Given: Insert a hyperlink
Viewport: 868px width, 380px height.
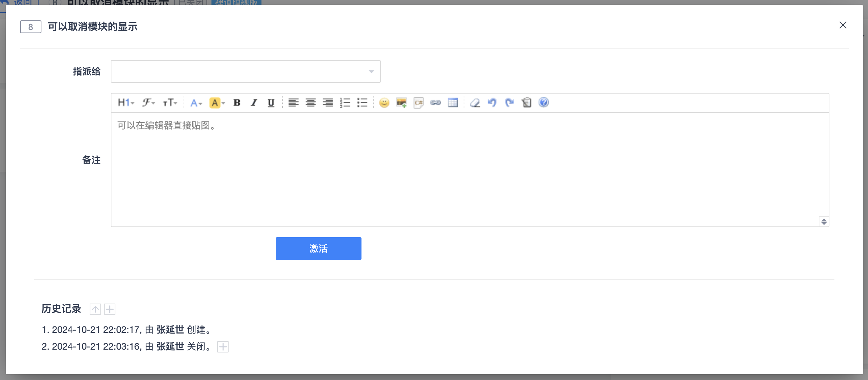Looking at the screenshot, I should [x=435, y=103].
